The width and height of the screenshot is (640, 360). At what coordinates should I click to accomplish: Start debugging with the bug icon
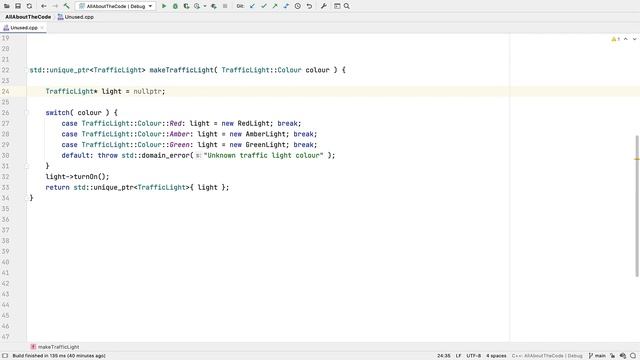175,6
